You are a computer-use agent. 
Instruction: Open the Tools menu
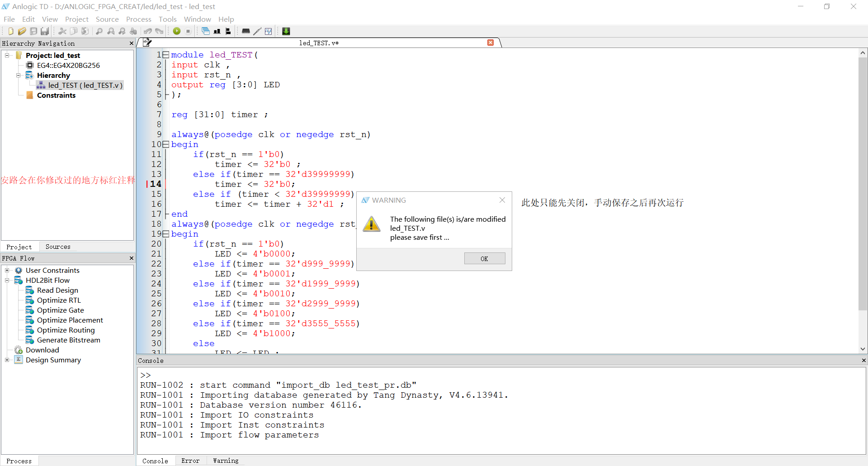click(x=168, y=19)
